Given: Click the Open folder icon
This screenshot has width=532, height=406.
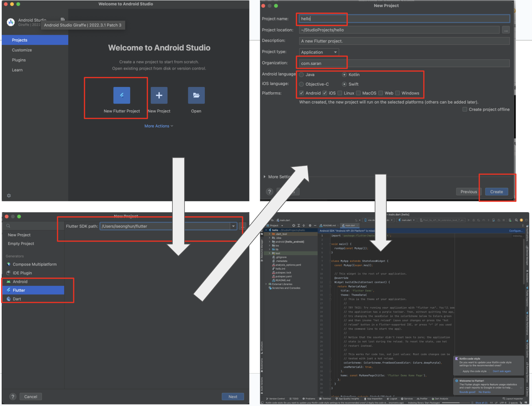Looking at the screenshot, I should (x=196, y=95).
